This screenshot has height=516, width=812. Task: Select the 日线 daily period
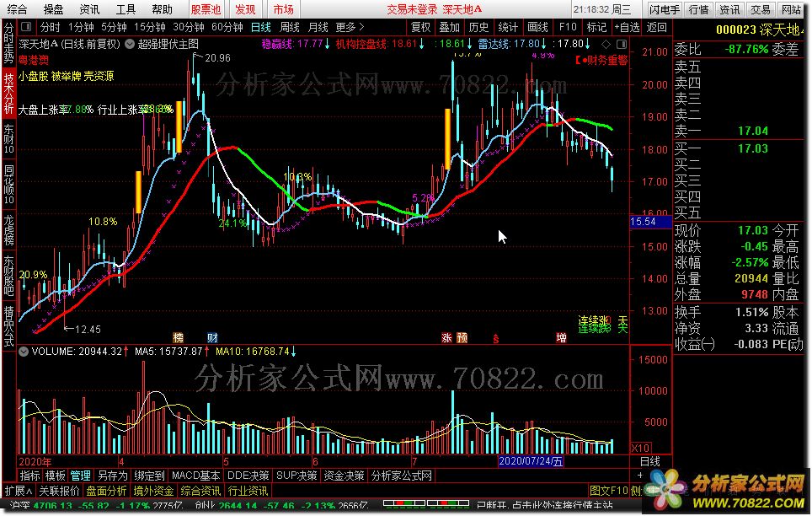(x=261, y=27)
